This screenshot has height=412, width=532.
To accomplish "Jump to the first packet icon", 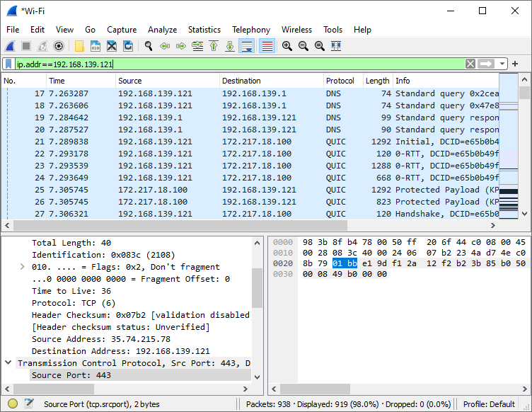I will pyautogui.click(x=213, y=46).
